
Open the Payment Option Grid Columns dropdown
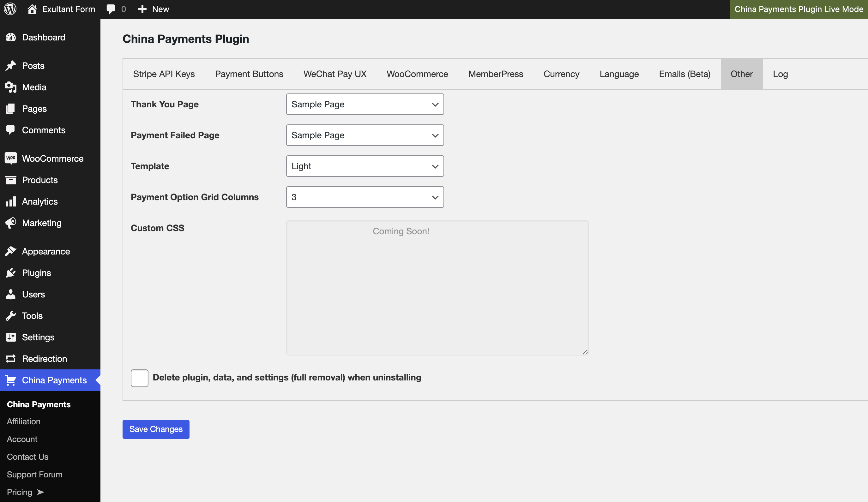click(x=365, y=197)
